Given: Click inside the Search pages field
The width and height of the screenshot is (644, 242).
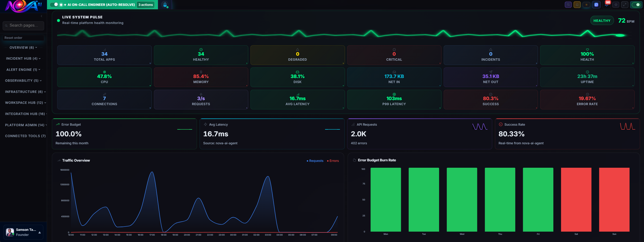Looking at the screenshot, I should [x=23, y=26].
